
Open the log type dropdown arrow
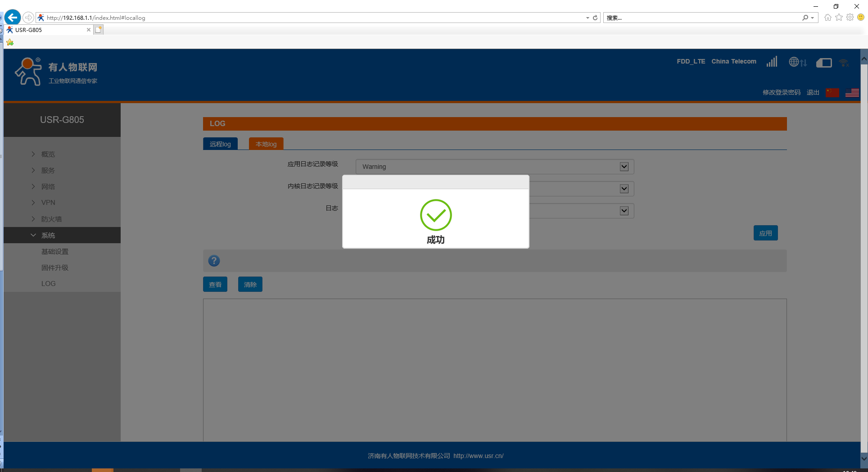624,211
